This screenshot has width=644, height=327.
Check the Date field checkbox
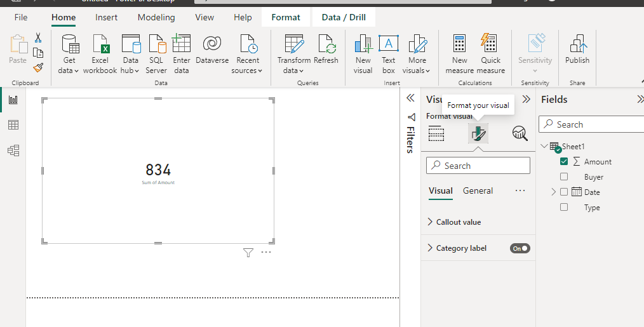(564, 192)
